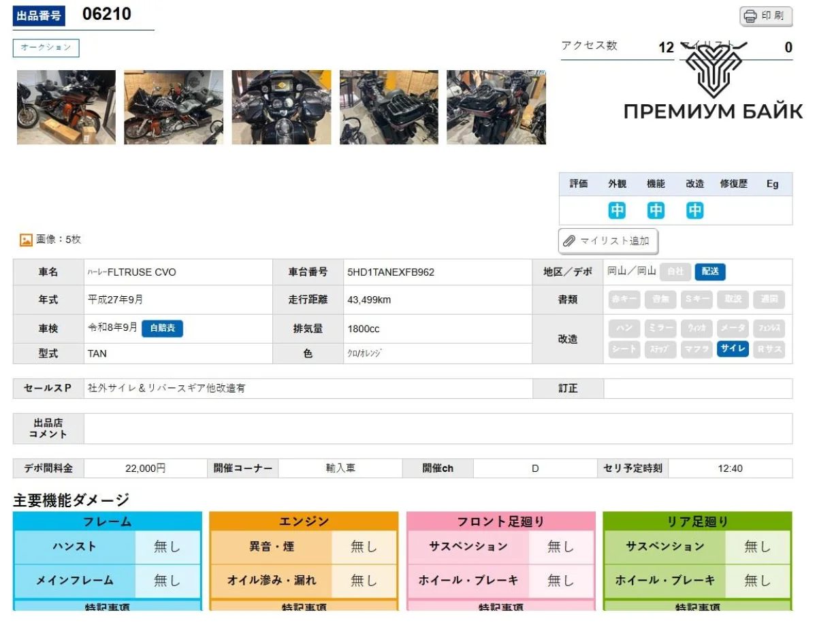Click the 外観 rating 中 icon
Image resolution: width=817 pixels, height=644 pixels.
(617, 210)
